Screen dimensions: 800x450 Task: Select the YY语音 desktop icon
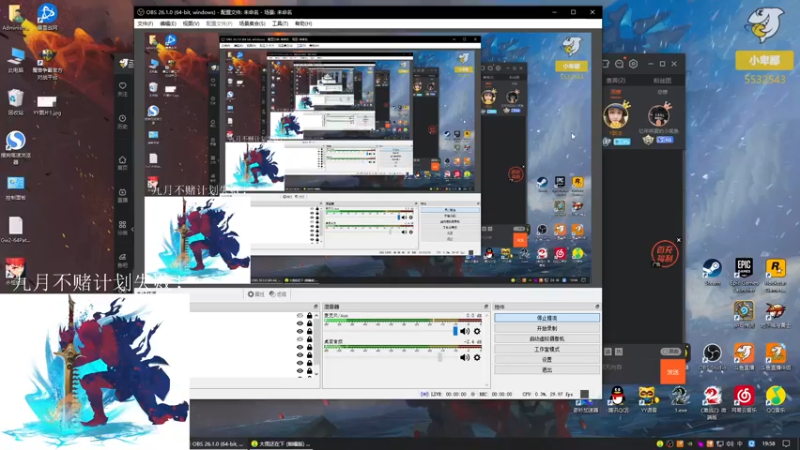(648, 399)
